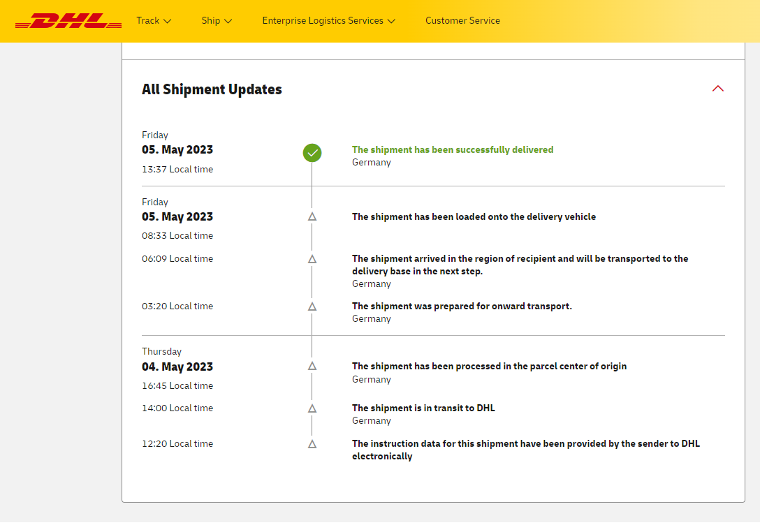This screenshot has height=532, width=760.
Task: Click the triangle marker at 12:20 Local time
Action: click(x=312, y=444)
